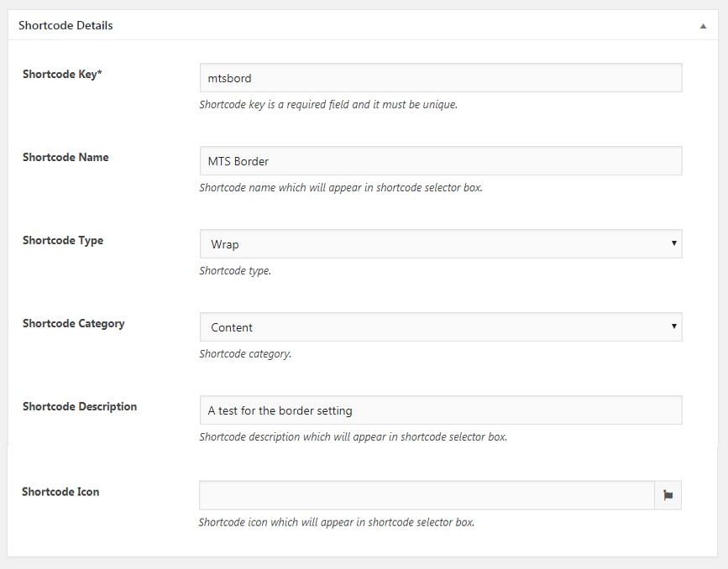Select the Shortcode Description label
The height and width of the screenshot is (569, 728).
(80, 406)
